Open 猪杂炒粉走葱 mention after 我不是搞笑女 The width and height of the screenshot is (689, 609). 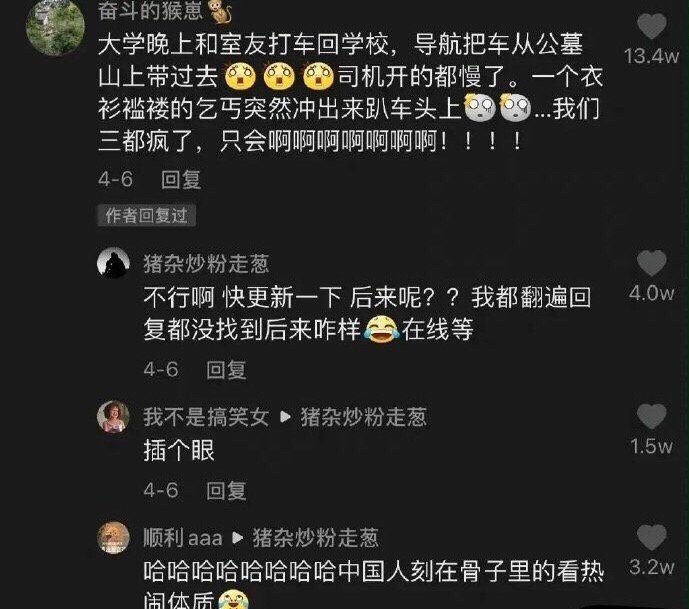(x=363, y=417)
